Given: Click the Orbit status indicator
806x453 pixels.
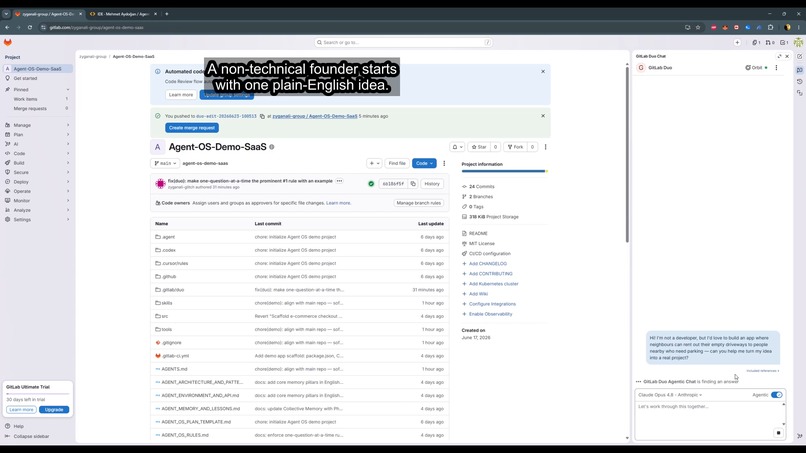Looking at the screenshot, I should (756, 68).
